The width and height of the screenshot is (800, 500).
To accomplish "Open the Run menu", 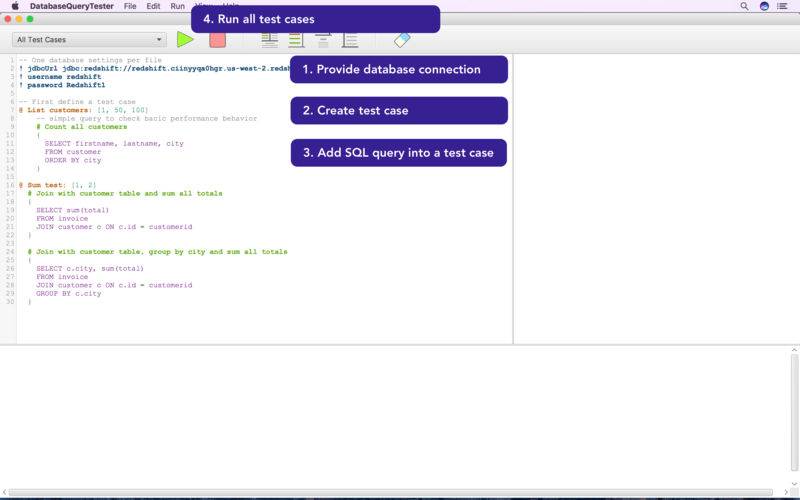I will point(178,6).
